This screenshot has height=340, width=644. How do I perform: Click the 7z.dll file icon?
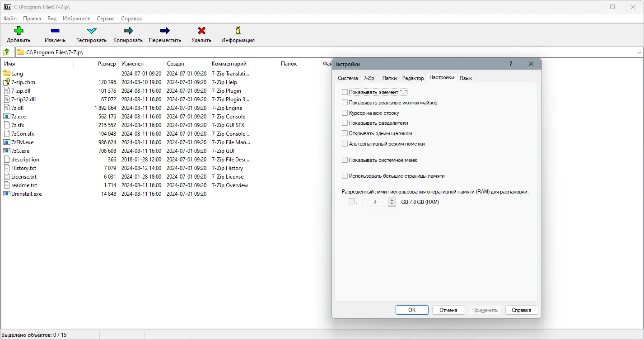[7, 108]
